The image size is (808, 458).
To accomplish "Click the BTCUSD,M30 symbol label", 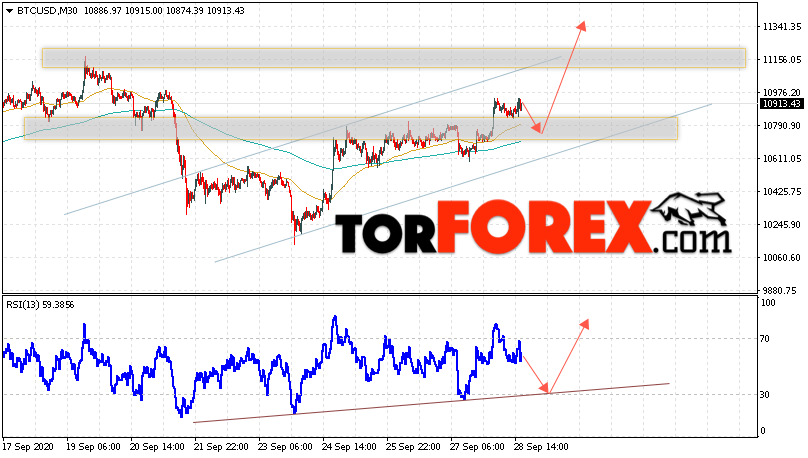I will click(47, 11).
